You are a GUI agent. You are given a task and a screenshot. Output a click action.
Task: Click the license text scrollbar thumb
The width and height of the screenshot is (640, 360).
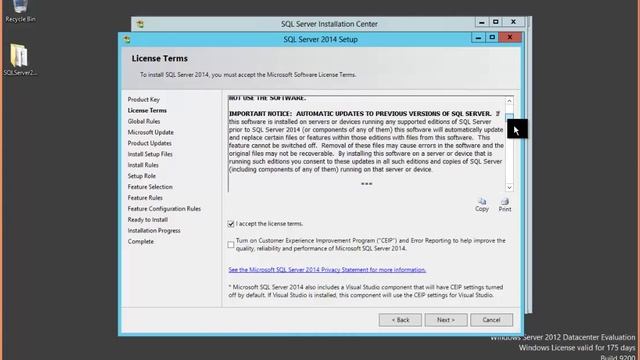509,118
